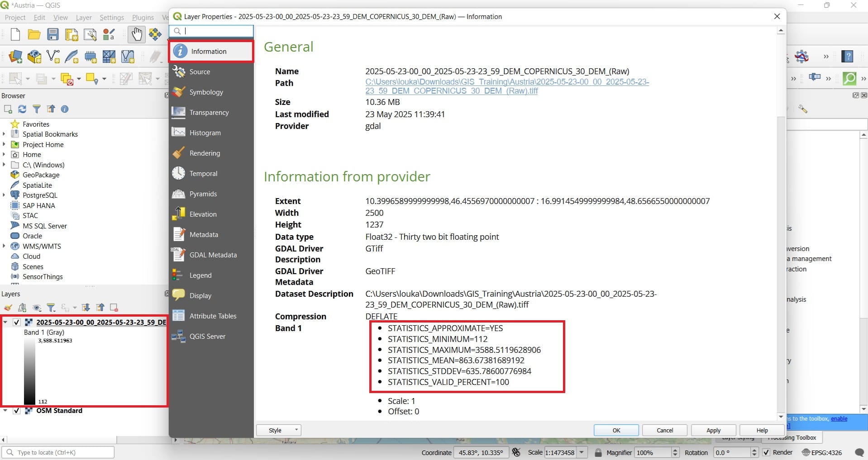Click the Type to locate search box
Viewport: 868px width, 460px height.
58,452
